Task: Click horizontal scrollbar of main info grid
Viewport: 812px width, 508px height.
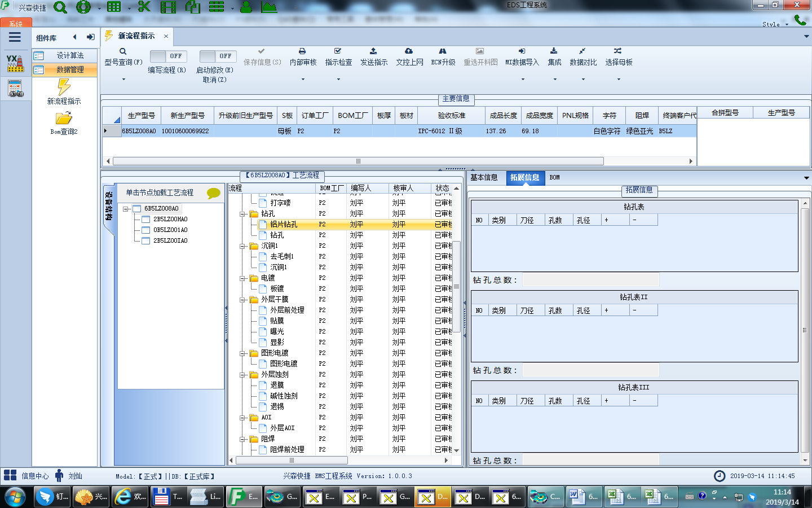Action: (358, 161)
